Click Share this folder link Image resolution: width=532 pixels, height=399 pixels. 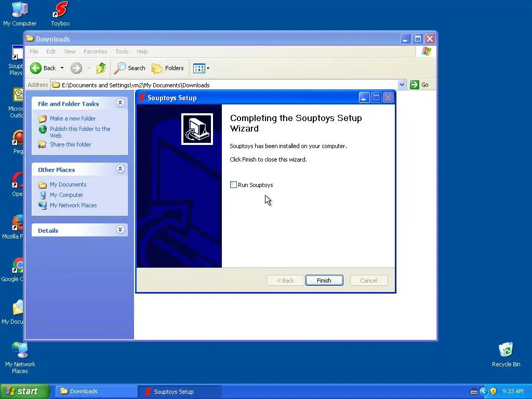pos(70,144)
